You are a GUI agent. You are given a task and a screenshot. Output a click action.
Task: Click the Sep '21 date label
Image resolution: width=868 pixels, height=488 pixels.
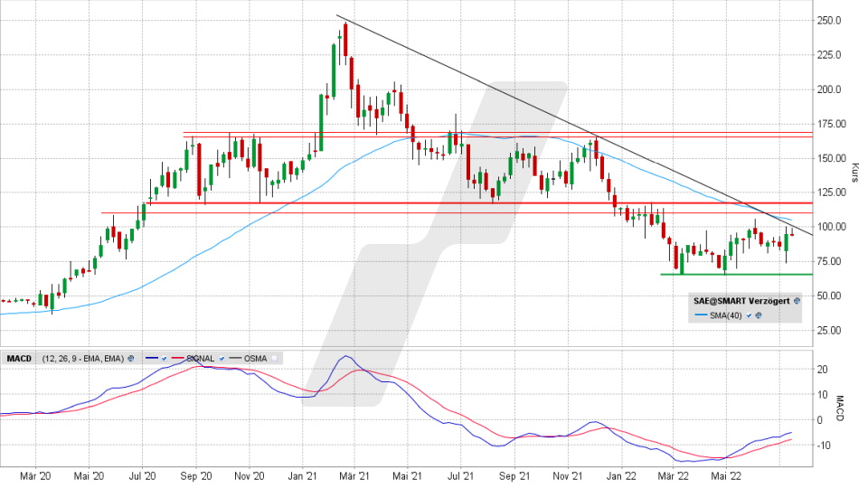pyautogui.click(x=514, y=476)
